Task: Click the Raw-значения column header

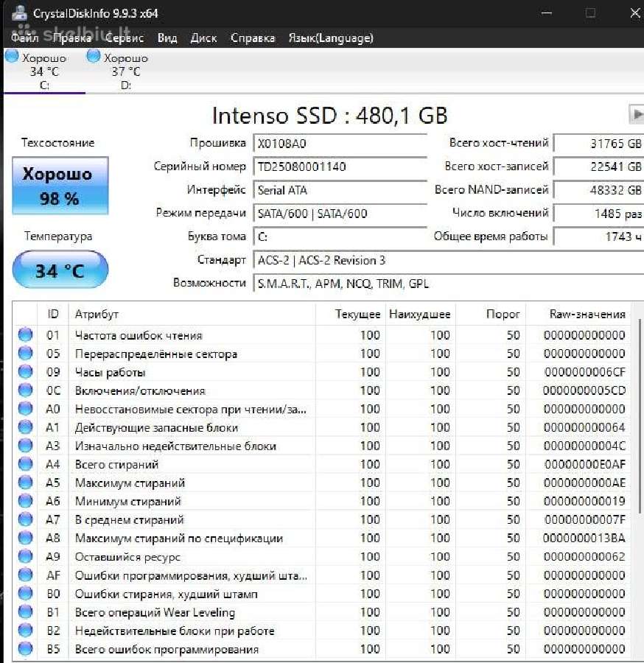Action: coord(578,314)
